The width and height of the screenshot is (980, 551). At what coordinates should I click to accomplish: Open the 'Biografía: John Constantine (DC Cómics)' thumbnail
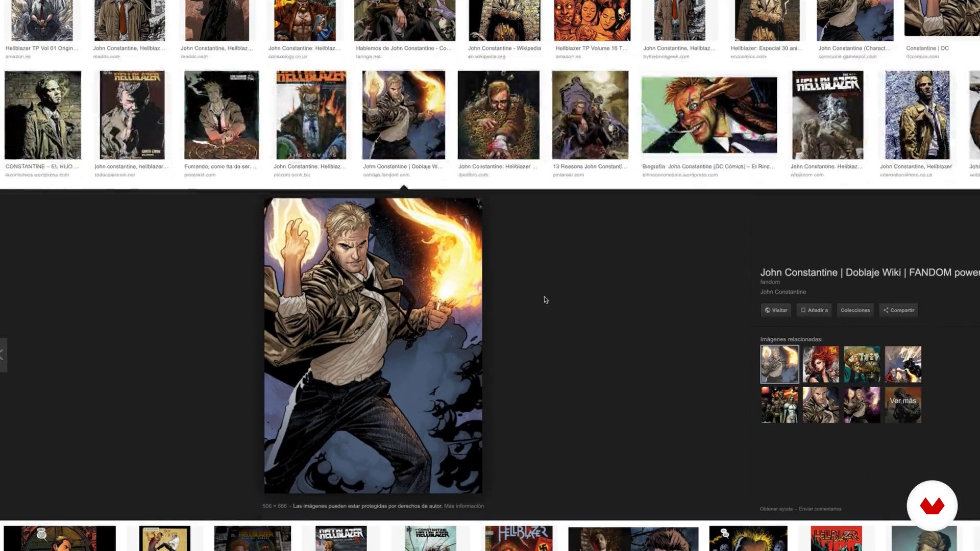709,115
